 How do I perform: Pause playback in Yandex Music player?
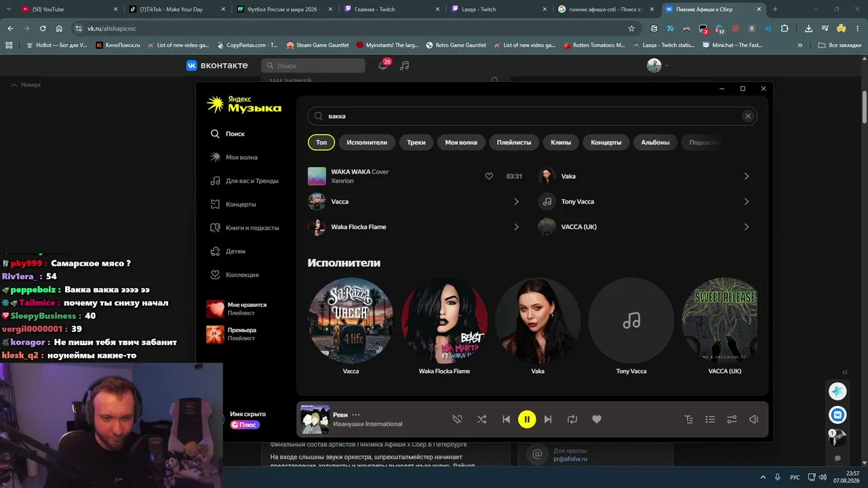tap(527, 420)
